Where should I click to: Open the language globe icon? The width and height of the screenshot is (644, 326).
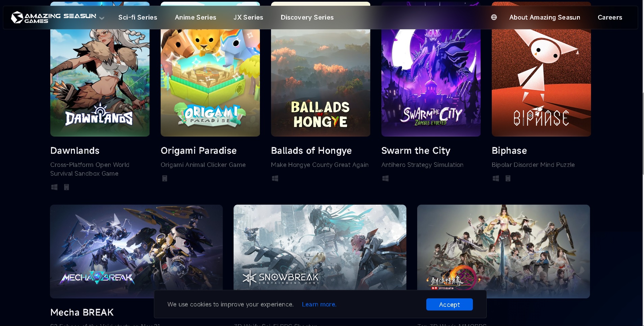pyautogui.click(x=494, y=17)
